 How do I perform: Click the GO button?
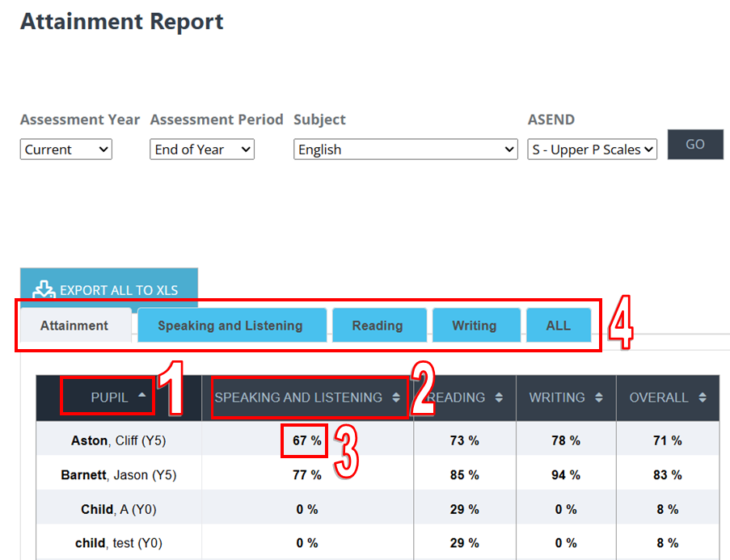pyautogui.click(x=695, y=144)
